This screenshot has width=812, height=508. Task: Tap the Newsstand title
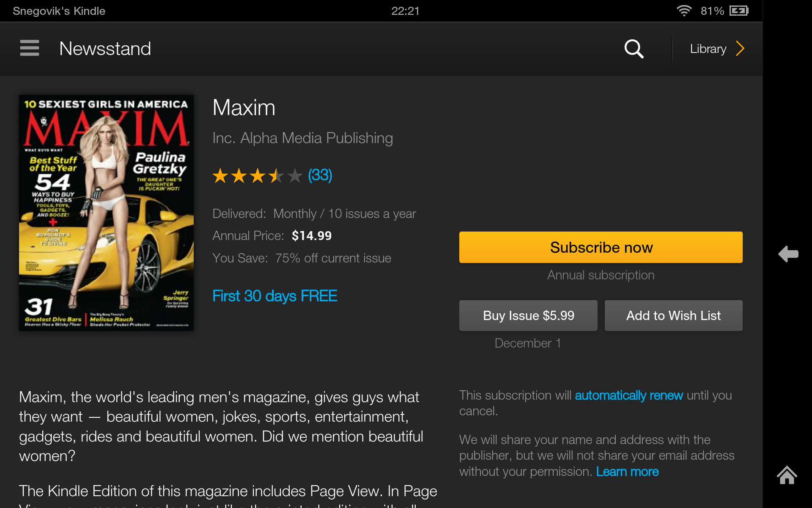click(105, 48)
